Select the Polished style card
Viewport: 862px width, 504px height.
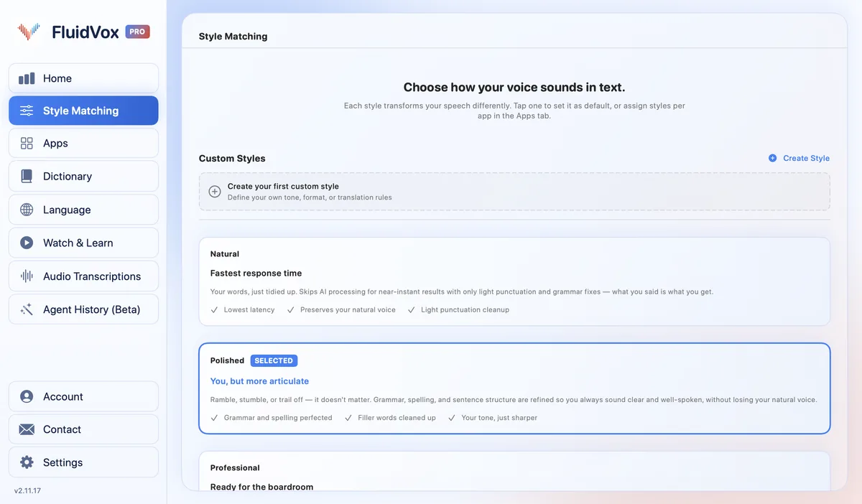click(514, 388)
